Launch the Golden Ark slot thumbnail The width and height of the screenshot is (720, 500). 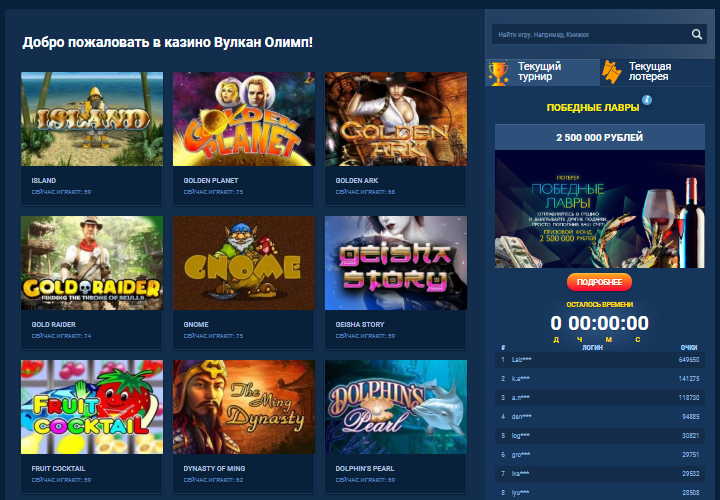pyautogui.click(x=395, y=119)
